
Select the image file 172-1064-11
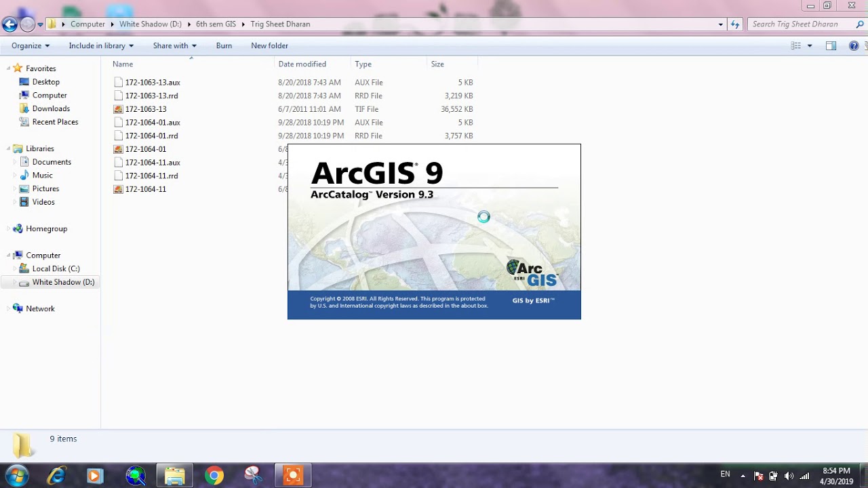point(146,189)
